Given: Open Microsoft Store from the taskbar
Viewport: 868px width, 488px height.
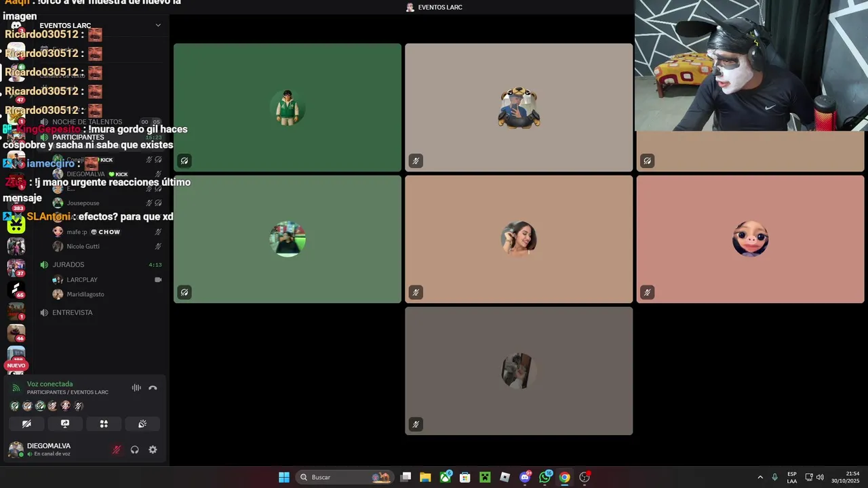Looking at the screenshot, I should pos(465,477).
